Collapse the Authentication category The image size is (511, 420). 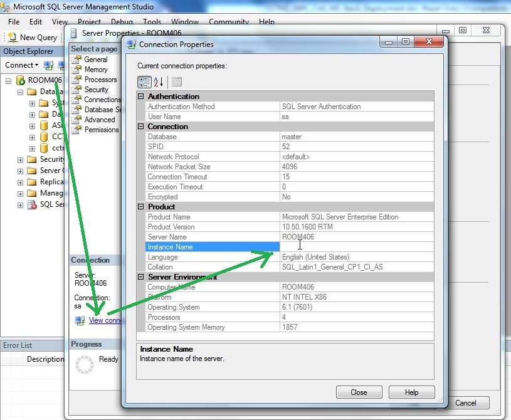(141, 97)
